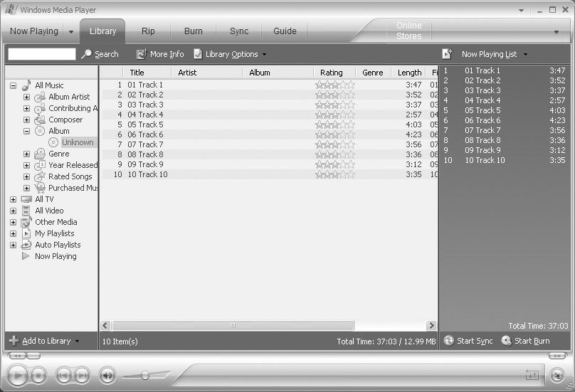Switch to the Rip tab
Image resolution: width=575 pixels, height=392 pixels.
click(x=148, y=31)
